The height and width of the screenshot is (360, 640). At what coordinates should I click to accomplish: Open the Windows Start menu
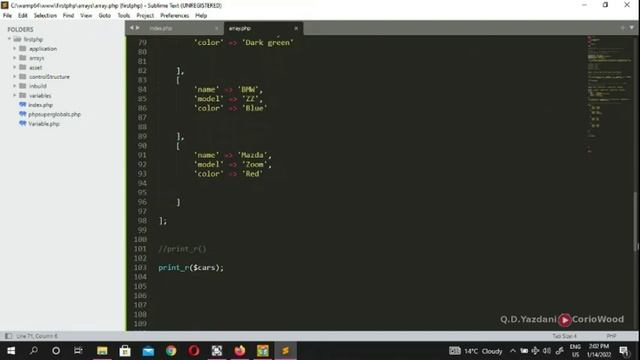(x=11, y=351)
